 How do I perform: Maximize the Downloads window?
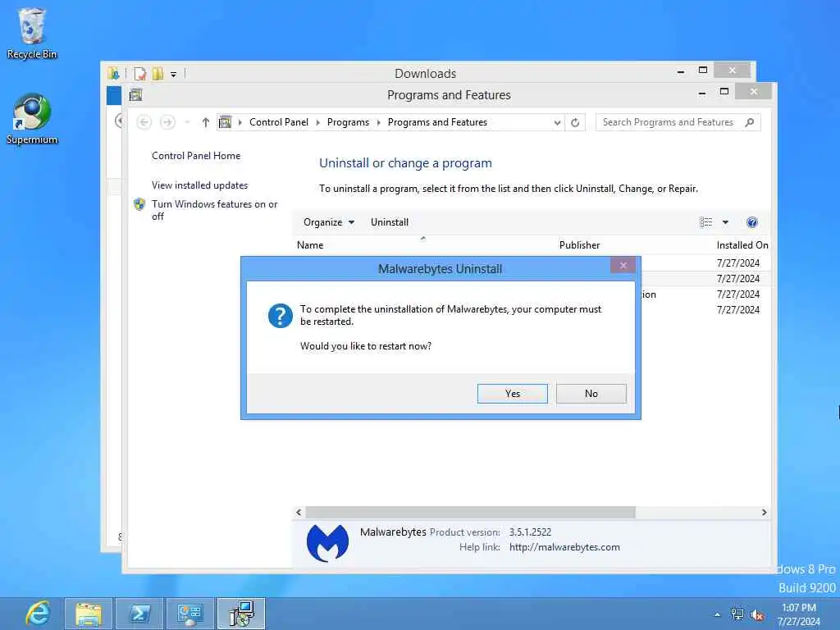coord(703,71)
